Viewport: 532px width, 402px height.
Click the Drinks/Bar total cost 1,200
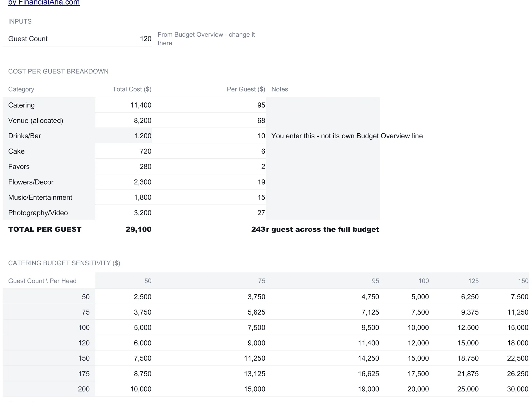[x=143, y=136]
